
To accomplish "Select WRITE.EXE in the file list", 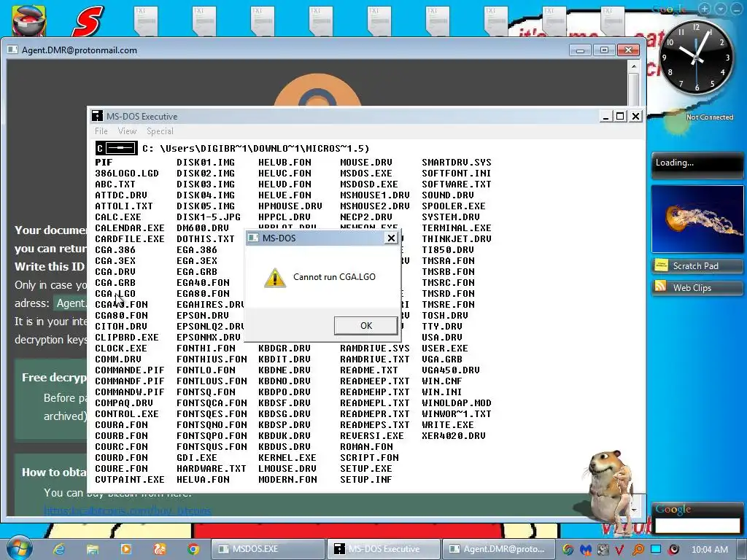I will (448, 425).
